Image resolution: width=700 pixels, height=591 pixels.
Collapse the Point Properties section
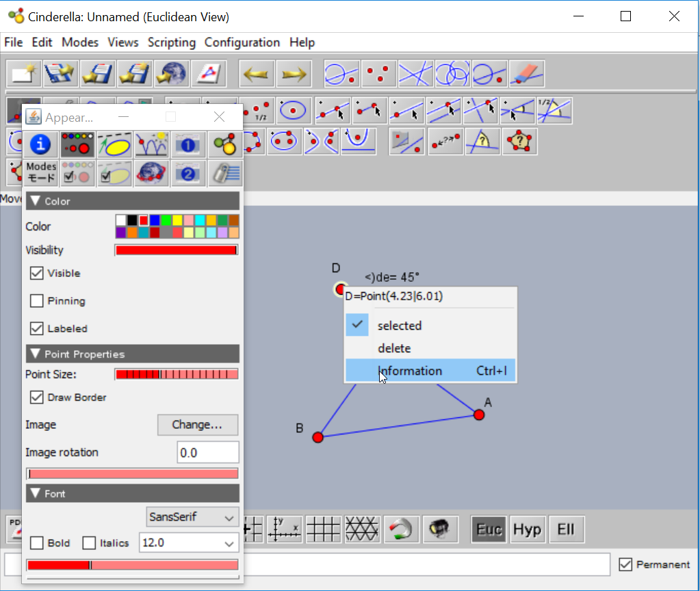36,354
